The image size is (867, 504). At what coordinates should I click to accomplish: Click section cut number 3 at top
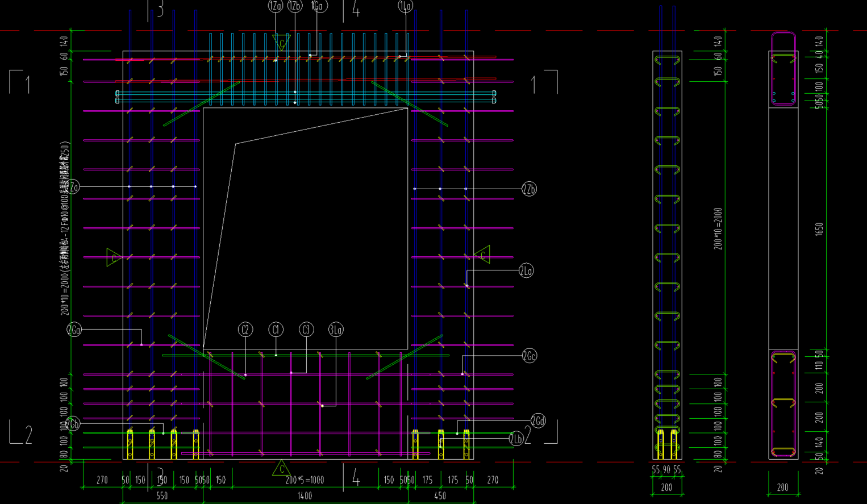(x=160, y=9)
